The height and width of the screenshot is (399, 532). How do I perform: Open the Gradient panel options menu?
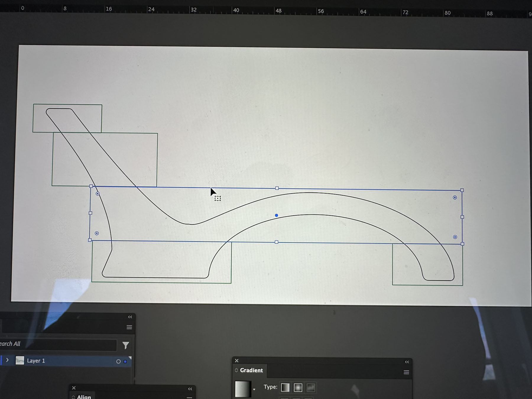coord(406,372)
